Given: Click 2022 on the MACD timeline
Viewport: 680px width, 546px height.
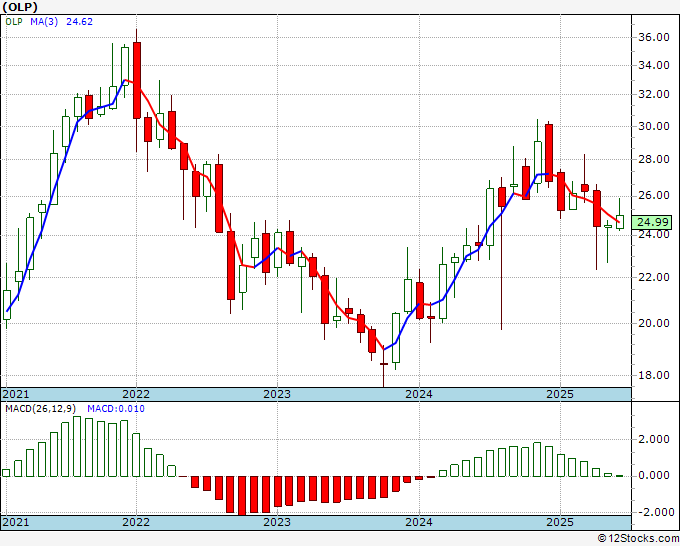Looking at the screenshot, I should [x=136, y=522].
